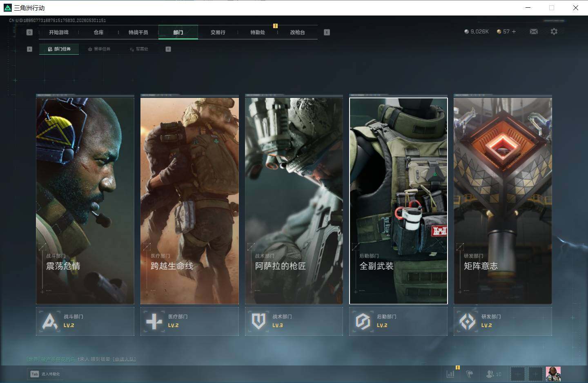Click the 战斗部门 triangle emblem icon
Viewport: 588px width, 383px height.
coord(50,321)
